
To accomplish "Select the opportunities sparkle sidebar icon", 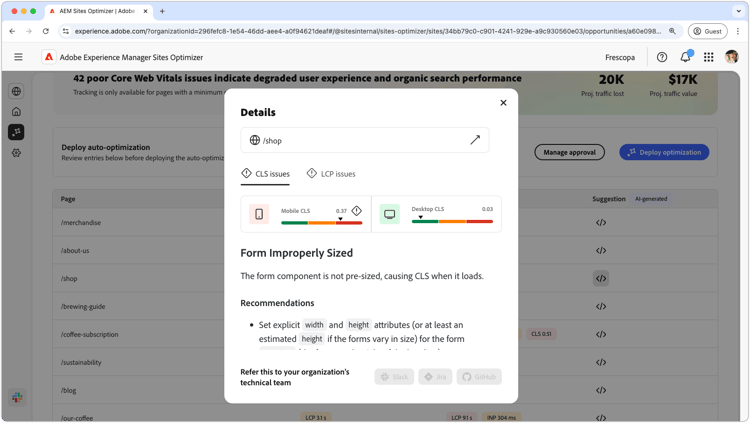I will (16, 132).
